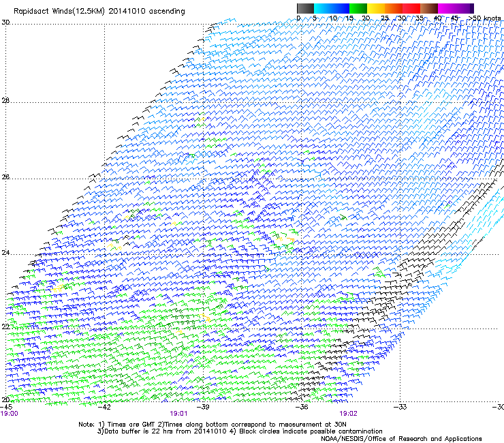Click the magenta 40-45 knots color band
Viewport: 504px width, 443px height.
[447, 8]
